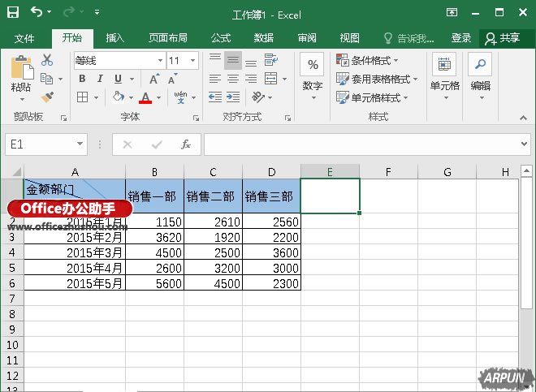Open the font size 11 dropdown
Image resolution: width=536 pixels, height=392 pixels.
click(x=192, y=61)
